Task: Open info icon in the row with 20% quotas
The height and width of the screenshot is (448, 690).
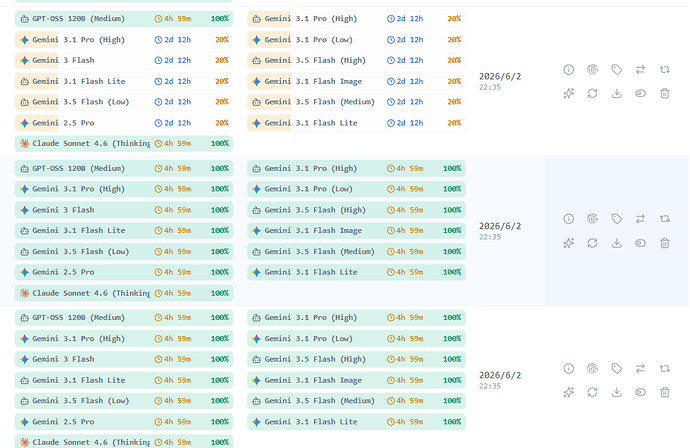Action: (569, 70)
